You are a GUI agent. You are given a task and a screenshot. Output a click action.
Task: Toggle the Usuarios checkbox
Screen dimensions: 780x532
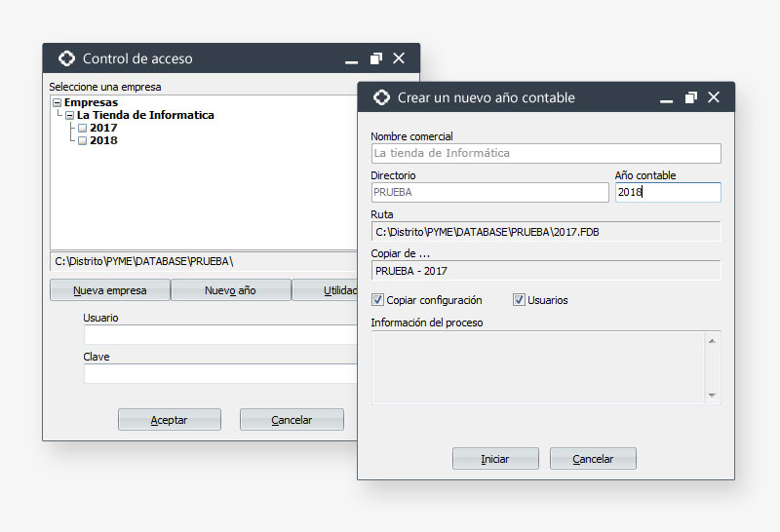point(519,300)
